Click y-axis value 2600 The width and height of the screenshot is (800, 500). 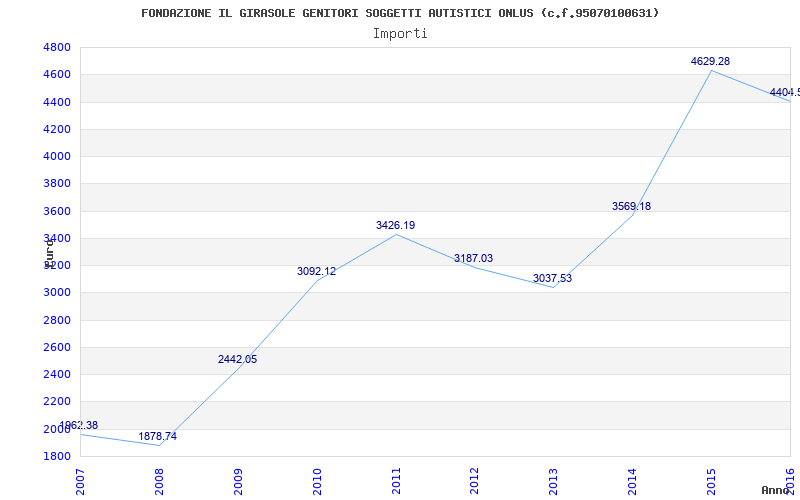57,347
